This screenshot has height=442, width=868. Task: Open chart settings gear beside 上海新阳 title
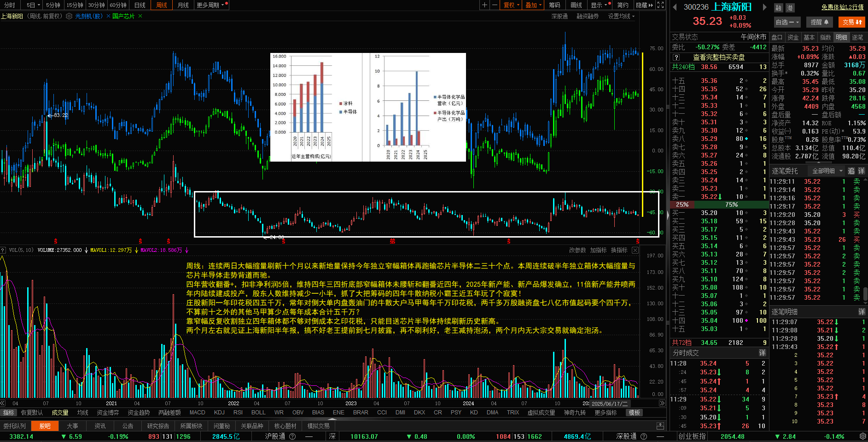[69, 16]
